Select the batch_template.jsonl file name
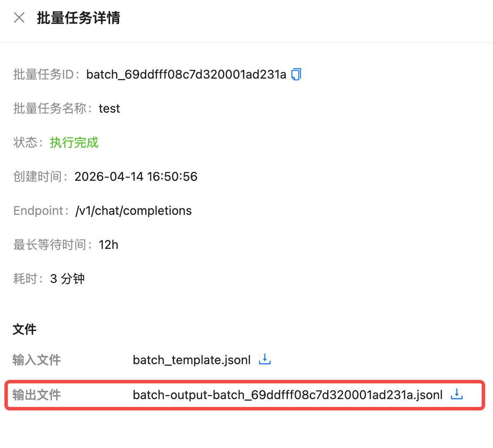This screenshot has height=448, width=493. 192,360
